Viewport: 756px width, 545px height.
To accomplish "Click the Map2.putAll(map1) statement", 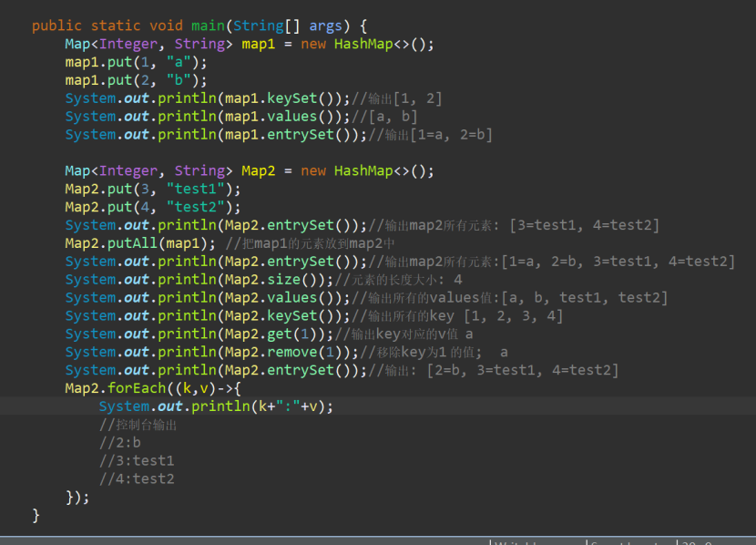I will (x=140, y=243).
